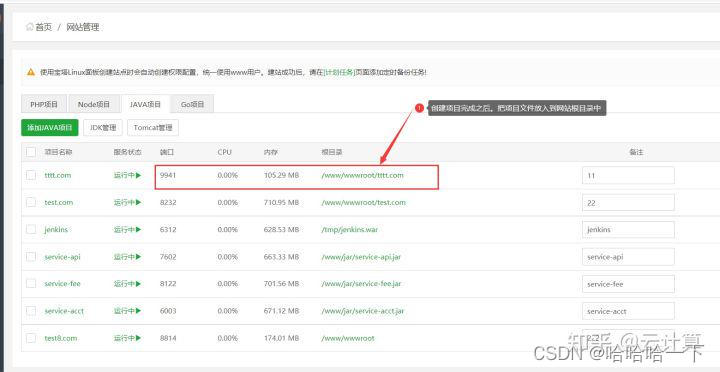Image resolution: width=720 pixels, height=372 pixels.
Task: Check the service-acct row checkbox
Action: (31, 310)
